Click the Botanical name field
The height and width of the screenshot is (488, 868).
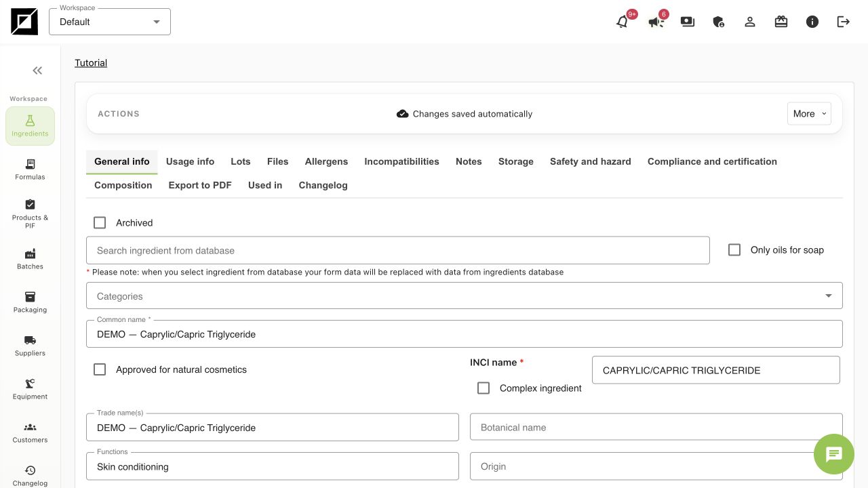pos(656,427)
